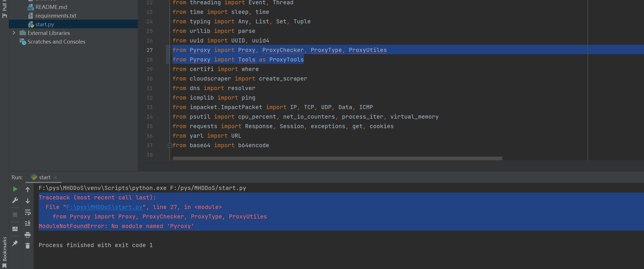Clear console output with trash icon

(x=27, y=245)
